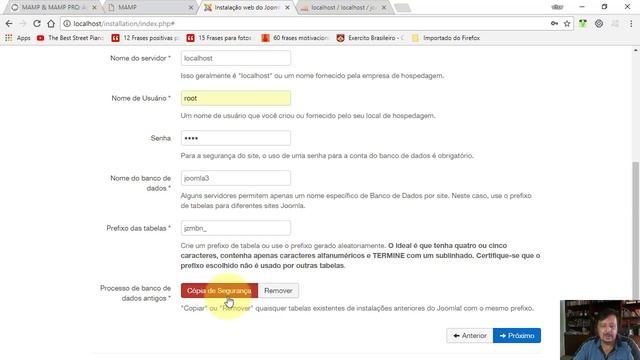This screenshot has width=640, height=360.
Task: Click the Nome do servidor label
Action: pos(140,58)
